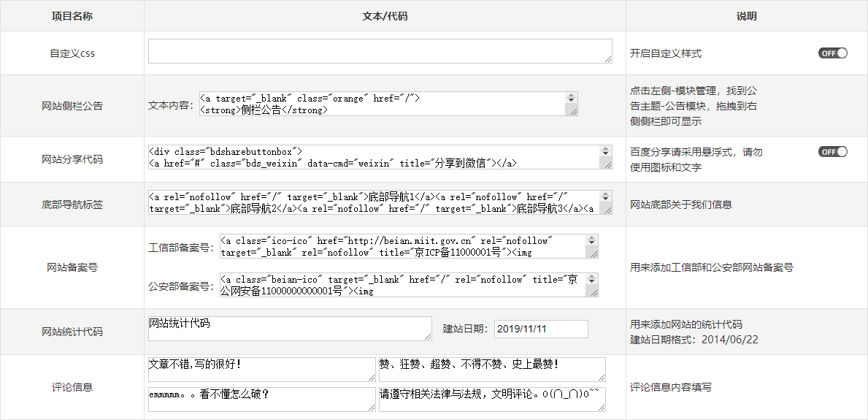
Task: Click into the 自定义css text area
Action: [x=379, y=51]
